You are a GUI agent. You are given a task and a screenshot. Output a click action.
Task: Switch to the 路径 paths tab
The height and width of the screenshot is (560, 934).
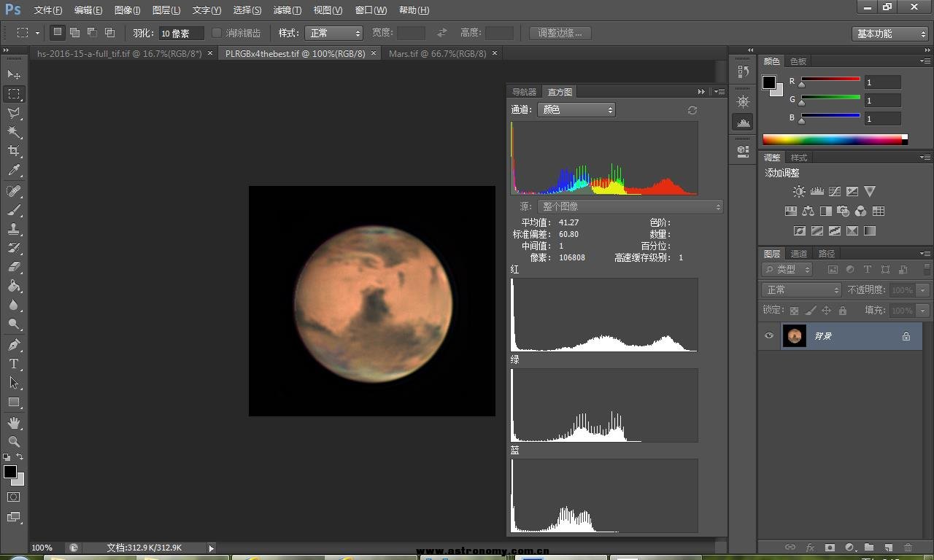coord(827,254)
